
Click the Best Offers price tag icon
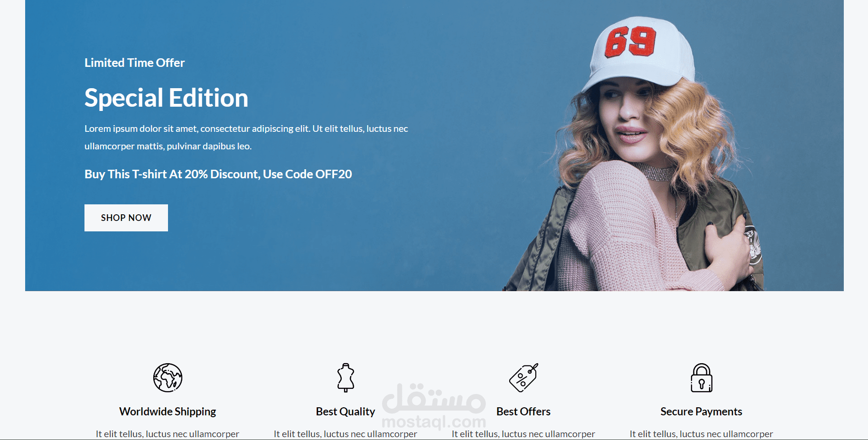(x=523, y=377)
